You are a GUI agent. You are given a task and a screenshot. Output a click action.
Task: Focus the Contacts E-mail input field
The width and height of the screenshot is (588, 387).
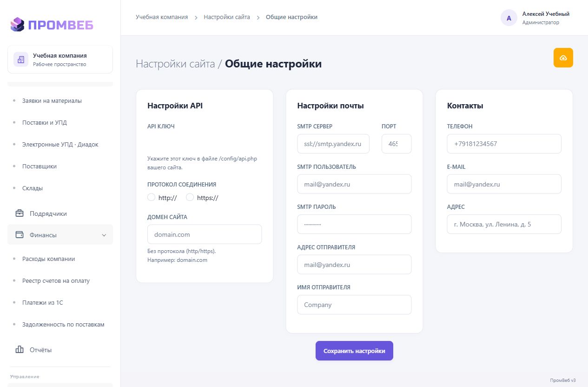(504, 184)
